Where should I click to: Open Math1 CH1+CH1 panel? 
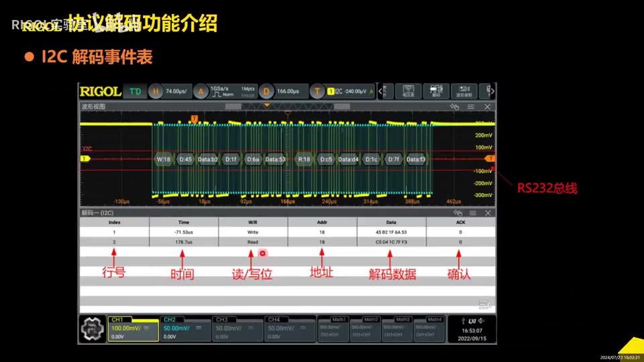point(333,328)
